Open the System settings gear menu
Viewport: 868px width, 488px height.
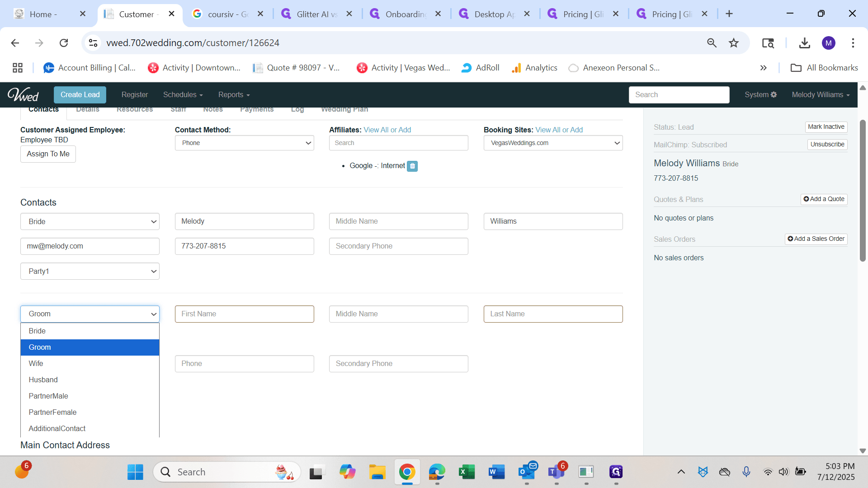tap(761, 94)
